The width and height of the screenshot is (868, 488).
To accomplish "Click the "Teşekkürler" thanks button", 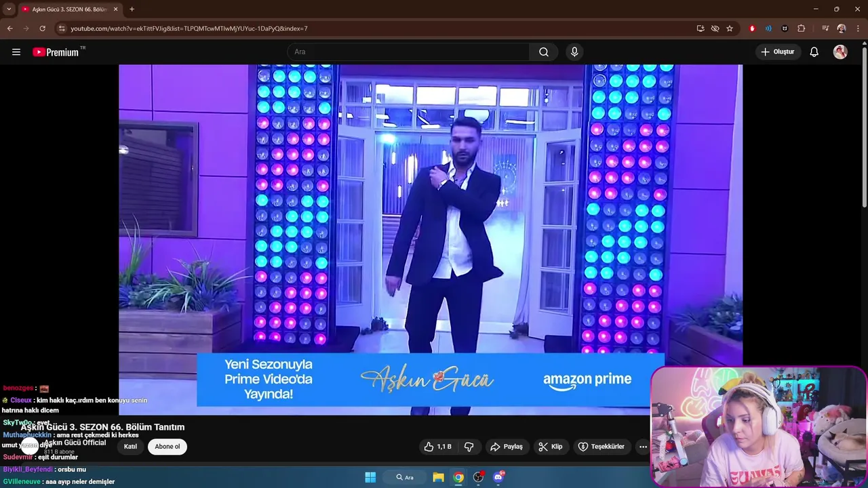I will tap(601, 447).
